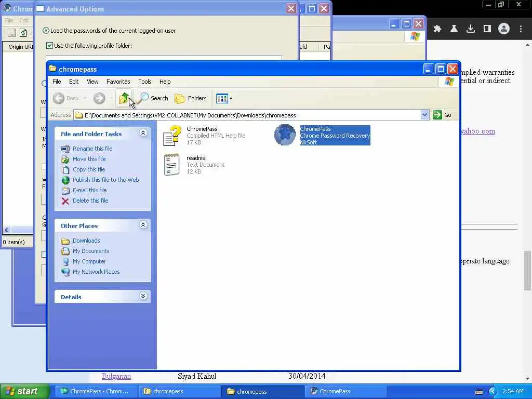532x399 pixels.
Task: Collapse the Other Places panel
Action: tap(143, 224)
